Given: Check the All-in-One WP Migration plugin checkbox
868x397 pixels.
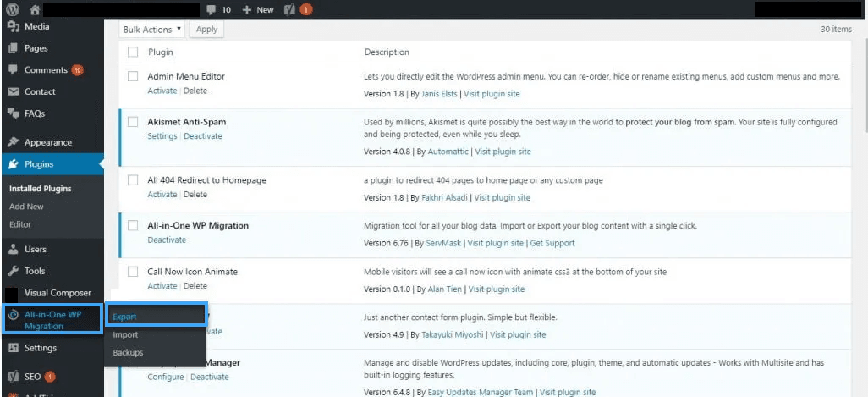Looking at the screenshot, I should (133, 225).
